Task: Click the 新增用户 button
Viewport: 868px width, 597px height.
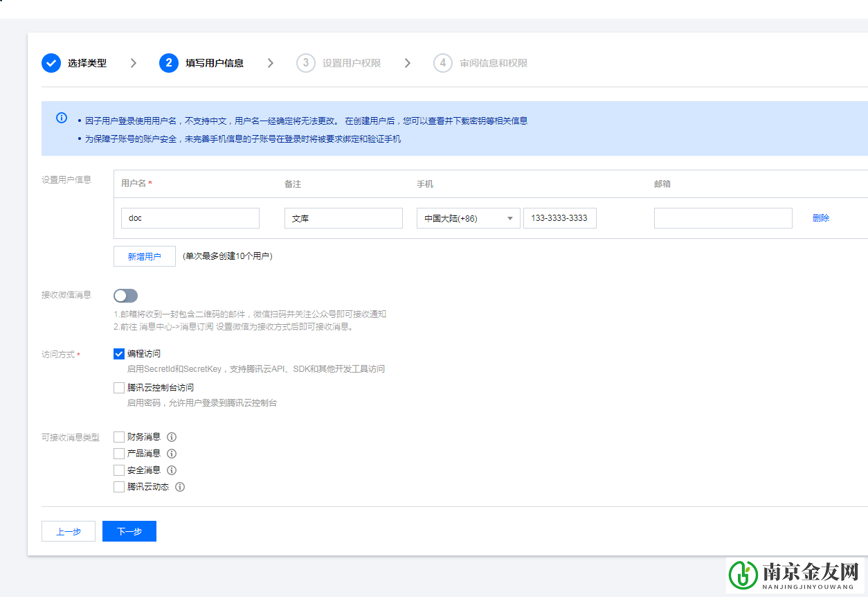Action: pyautogui.click(x=144, y=256)
